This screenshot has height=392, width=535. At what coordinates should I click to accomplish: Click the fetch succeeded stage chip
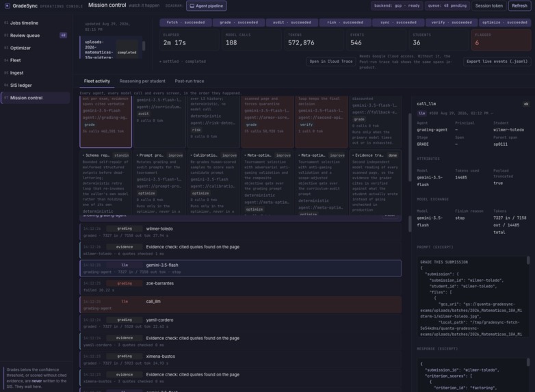click(185, 23)
